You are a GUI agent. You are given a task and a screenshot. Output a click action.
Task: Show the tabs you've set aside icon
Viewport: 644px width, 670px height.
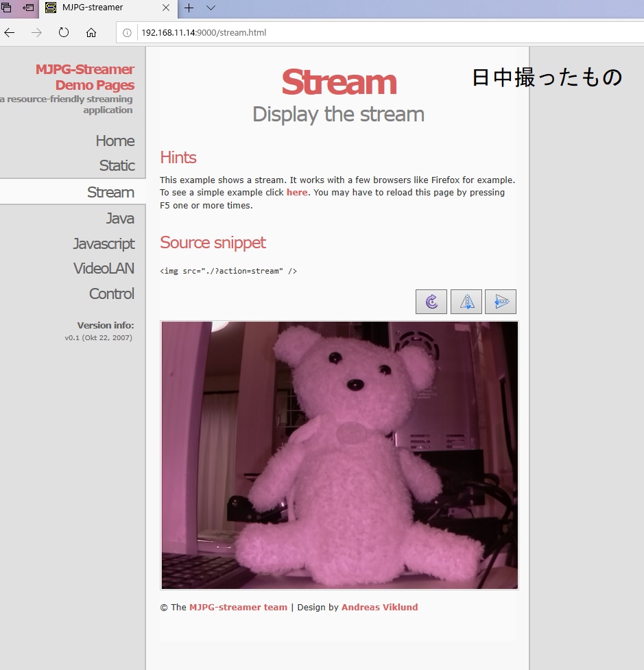[x=6, y=8]
